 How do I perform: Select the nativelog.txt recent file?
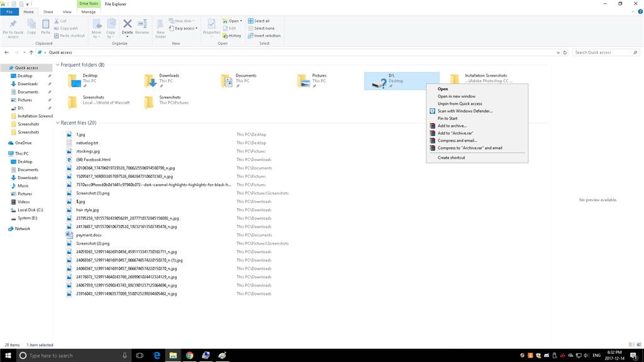(87, 143)
